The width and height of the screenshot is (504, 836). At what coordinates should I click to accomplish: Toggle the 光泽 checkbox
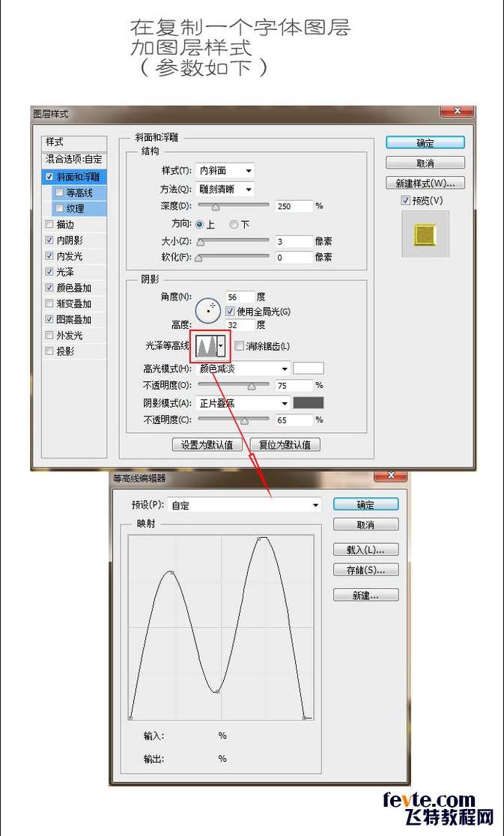49,272
